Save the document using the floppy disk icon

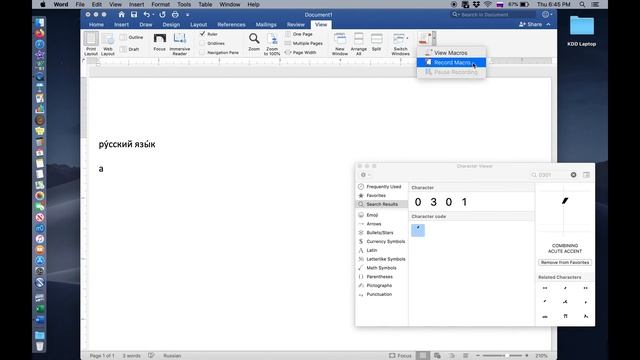click(134, 14)
